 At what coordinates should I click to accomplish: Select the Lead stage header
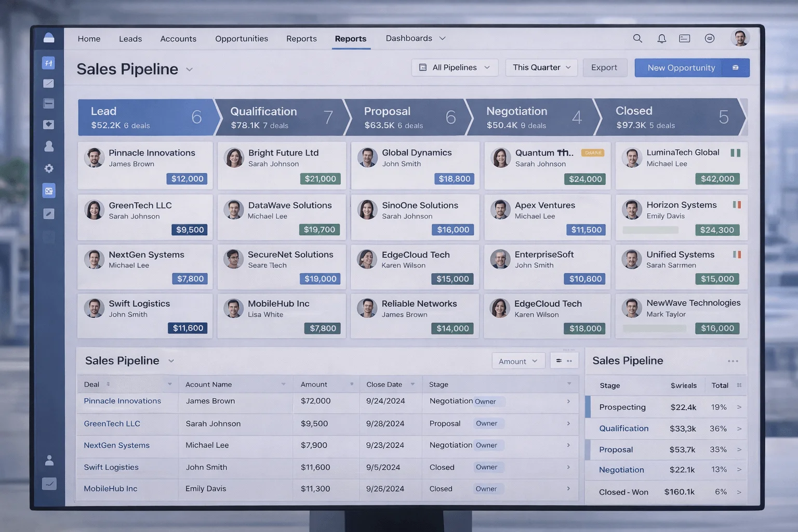tap(147, 117)
